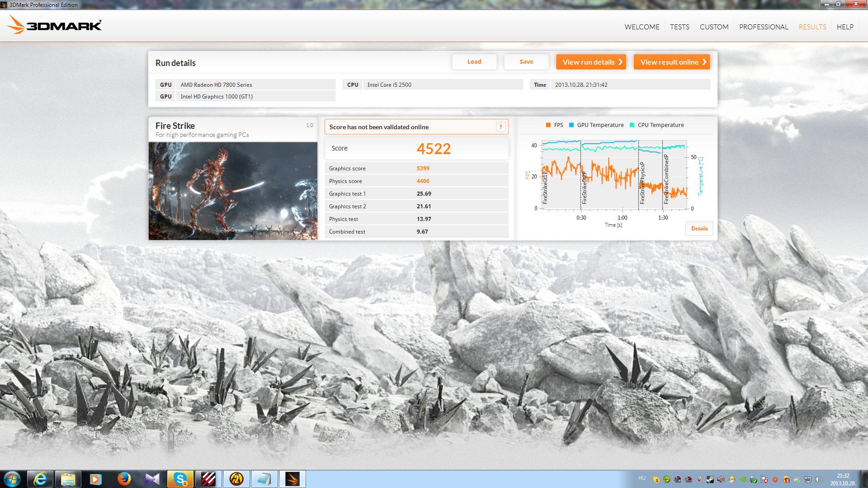Screen dimensions: 868x488
Task: Click View run details button
Action: point(591,62)
